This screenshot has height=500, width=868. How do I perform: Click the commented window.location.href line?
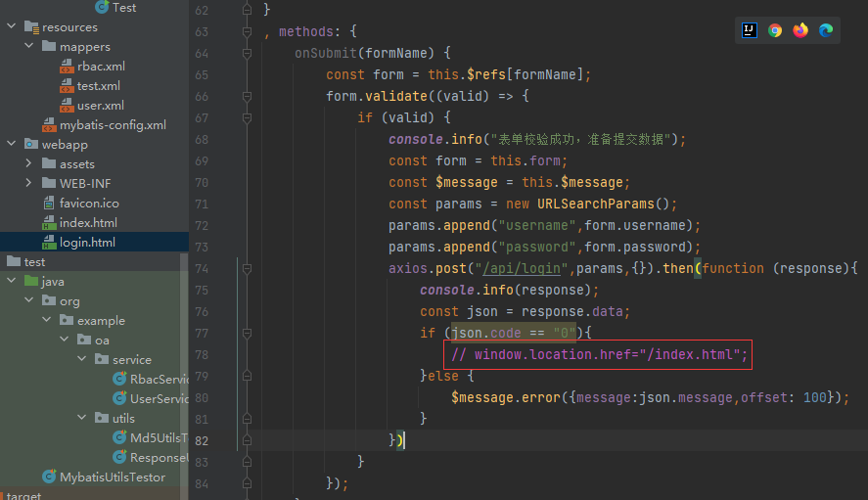(x=599, y=354)
